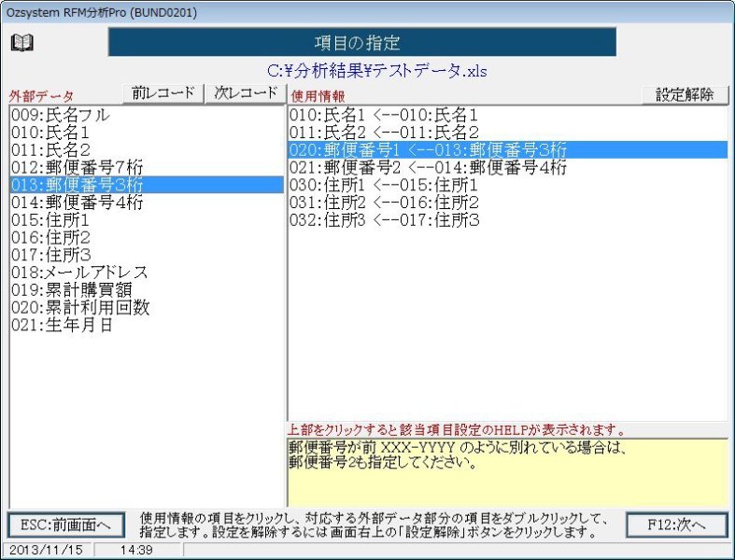Select 021:郵便番号2 <--014 mapping row
735x560 pixels.
point(508,167)
